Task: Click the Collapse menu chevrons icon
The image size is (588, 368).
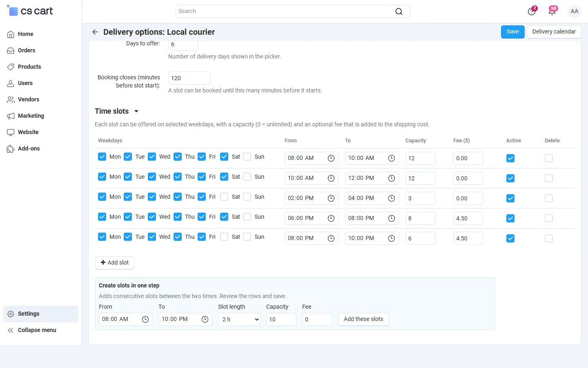Action: 11,330
